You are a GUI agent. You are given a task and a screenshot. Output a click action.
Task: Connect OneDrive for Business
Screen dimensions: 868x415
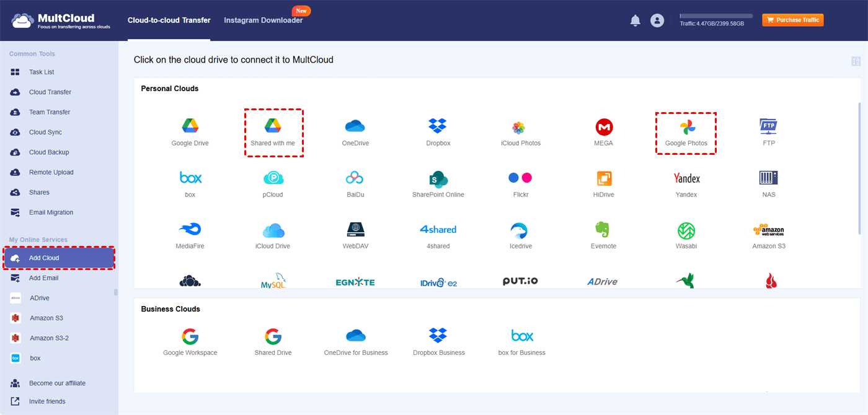355,342
